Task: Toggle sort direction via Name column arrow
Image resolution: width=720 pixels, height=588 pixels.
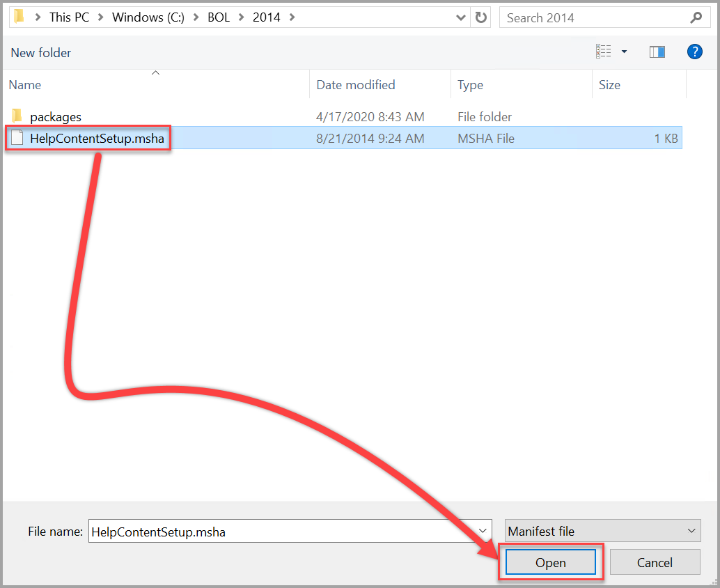Action: pyautogui.click(x=155, y=72)
